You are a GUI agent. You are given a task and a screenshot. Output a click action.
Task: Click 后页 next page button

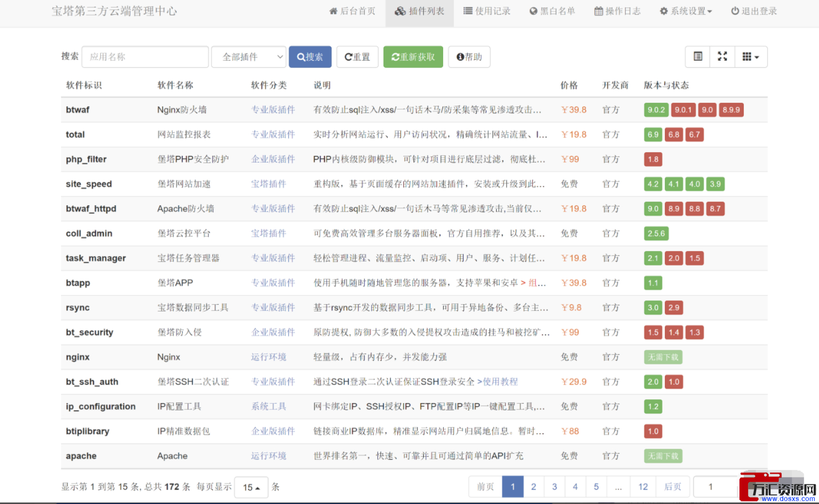(673, 487)
